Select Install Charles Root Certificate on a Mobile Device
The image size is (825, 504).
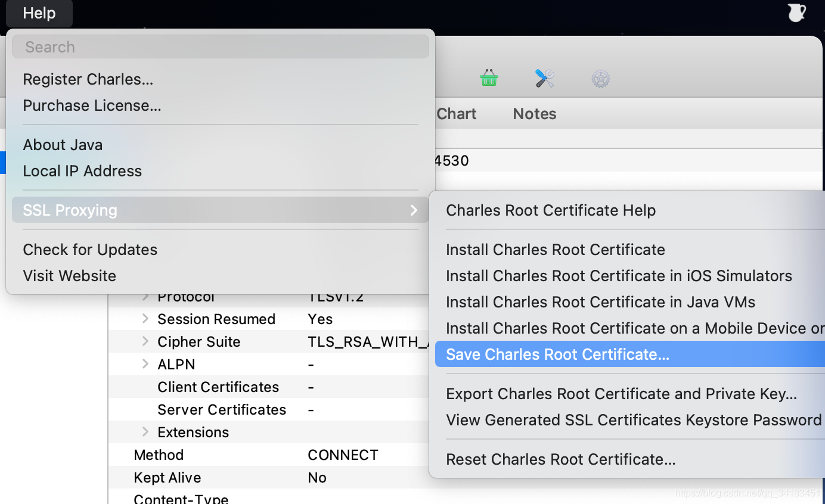click(x=630, y=328)
